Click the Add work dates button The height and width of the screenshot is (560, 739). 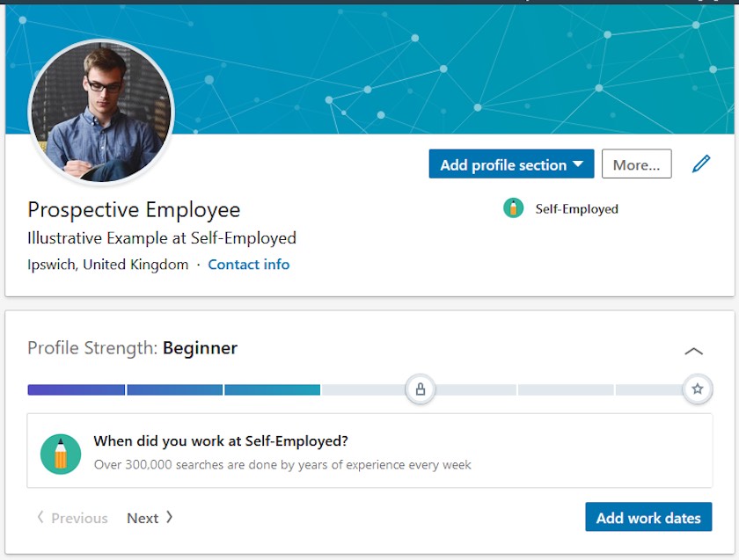[x=648, y=517]
